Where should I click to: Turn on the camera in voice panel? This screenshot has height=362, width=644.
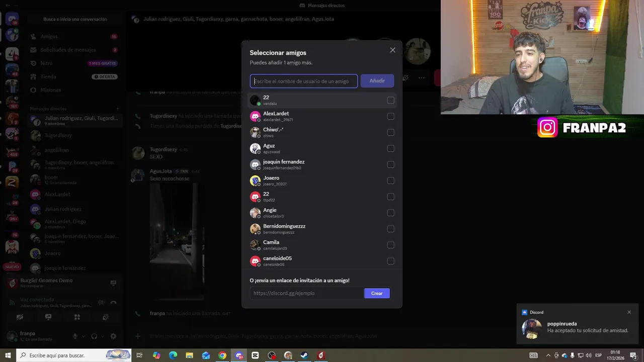pos(20,317)
